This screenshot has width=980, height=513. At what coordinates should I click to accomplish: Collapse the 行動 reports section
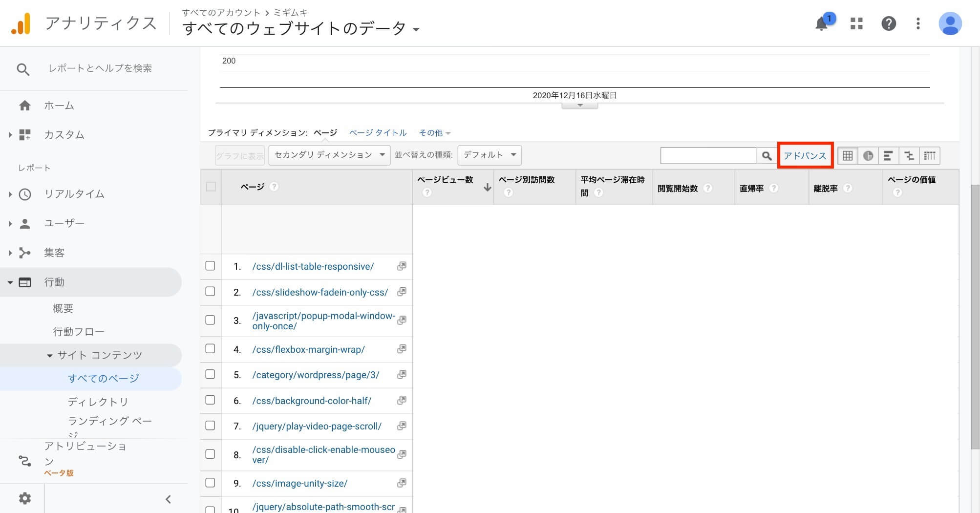tap(10, 282)
